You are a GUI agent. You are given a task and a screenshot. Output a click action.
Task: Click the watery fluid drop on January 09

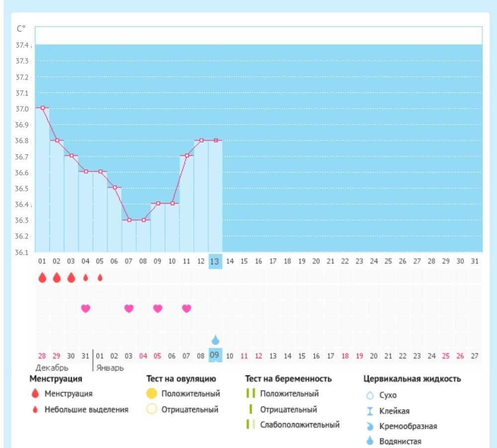pos(215,340)
